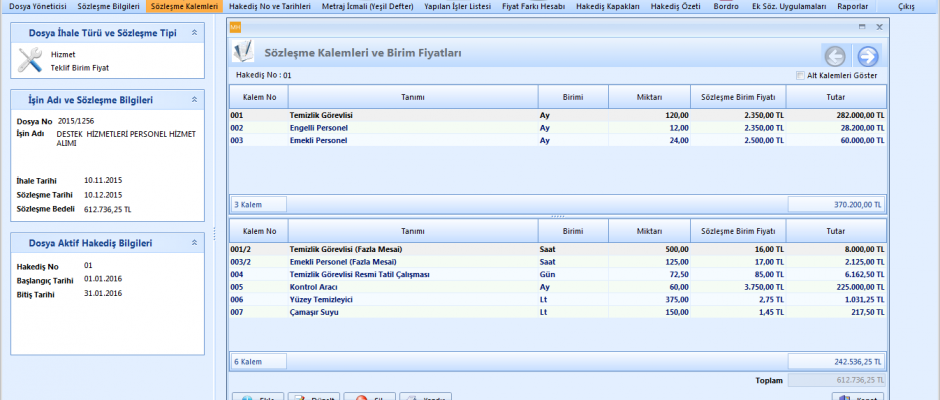This screenshot has height=400, width=940.
Task: Sort by the Tutar column header in top grid
Action: (836, 96)
